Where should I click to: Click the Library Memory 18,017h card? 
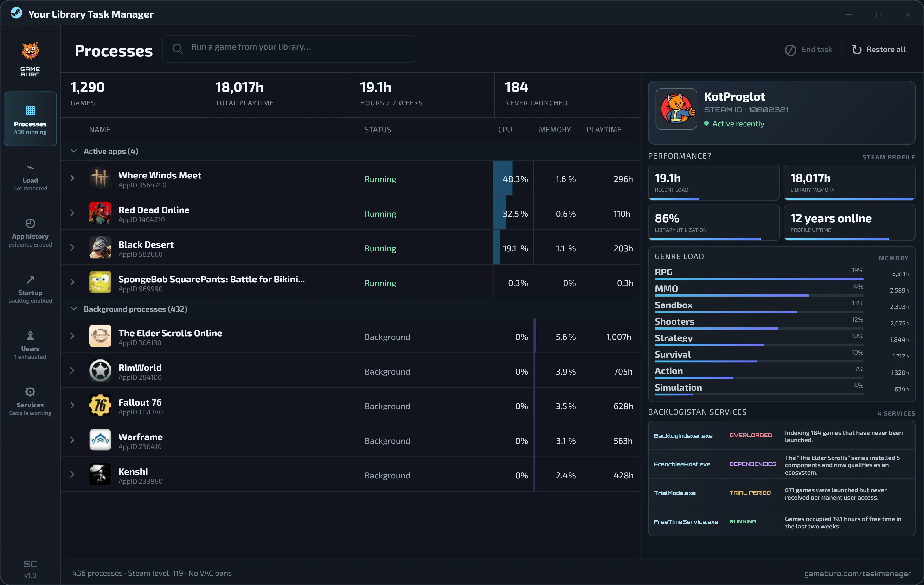(850, 183)
